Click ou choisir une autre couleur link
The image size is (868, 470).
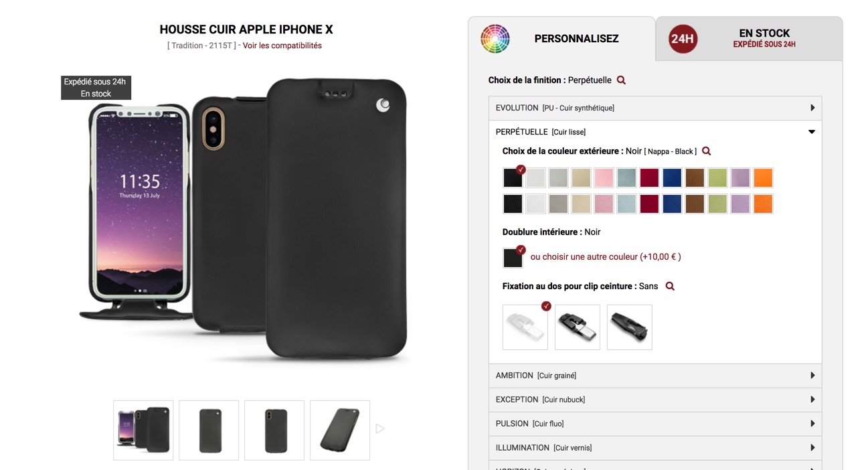(606, 257)
